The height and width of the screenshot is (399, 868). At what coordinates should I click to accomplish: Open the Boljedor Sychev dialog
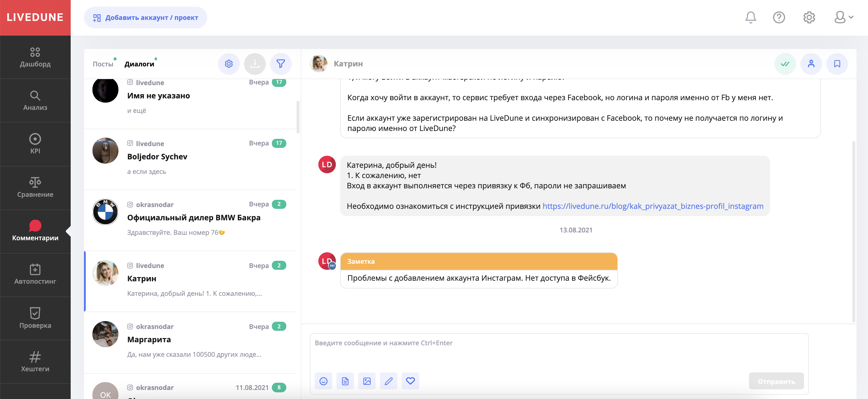(x=190, y=159)
